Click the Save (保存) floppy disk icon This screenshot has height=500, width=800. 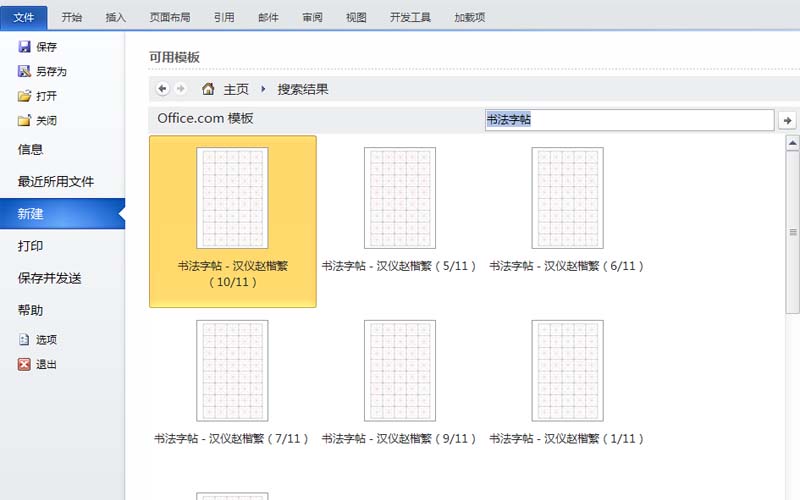[24, 46]
